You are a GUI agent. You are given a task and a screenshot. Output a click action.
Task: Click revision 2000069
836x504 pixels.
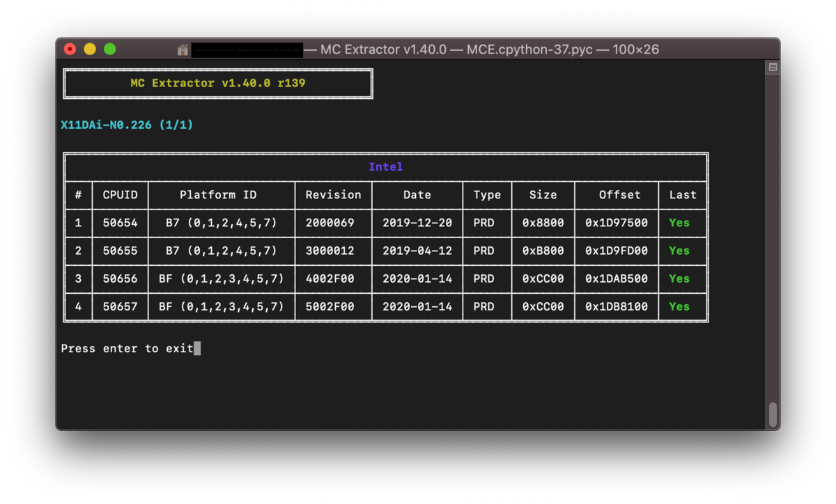point(330,223)
